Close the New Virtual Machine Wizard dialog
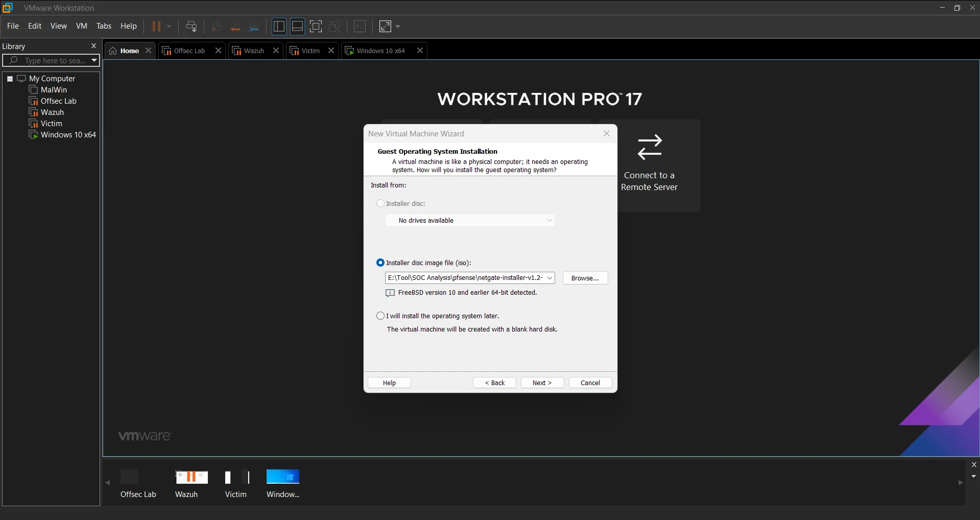The image size is (980, 520). 607,133
